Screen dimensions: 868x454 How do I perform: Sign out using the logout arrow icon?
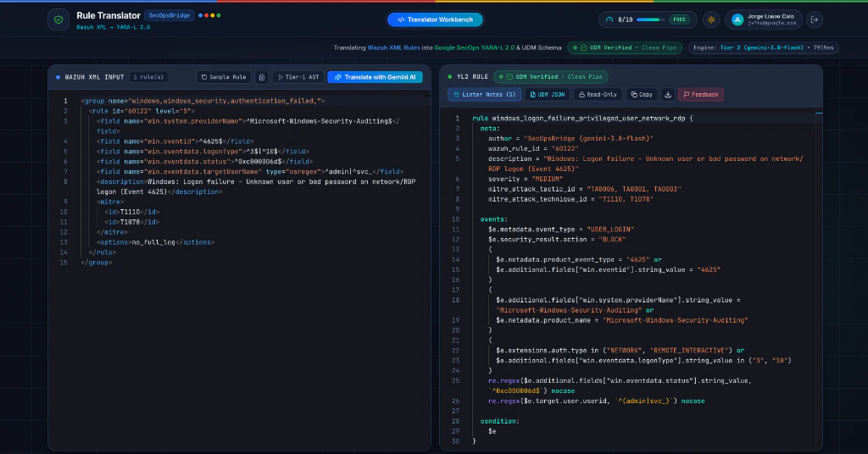[x=815, y=20]
